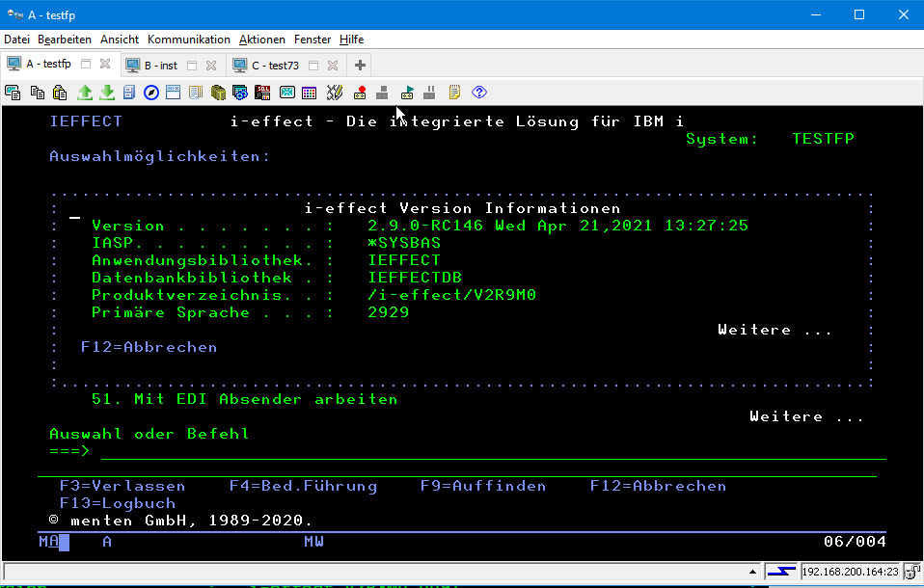Switch to the C - test73 session tab
Image resolution: width=924 pixels, height=588 pixels.
(x=275, y=66)
